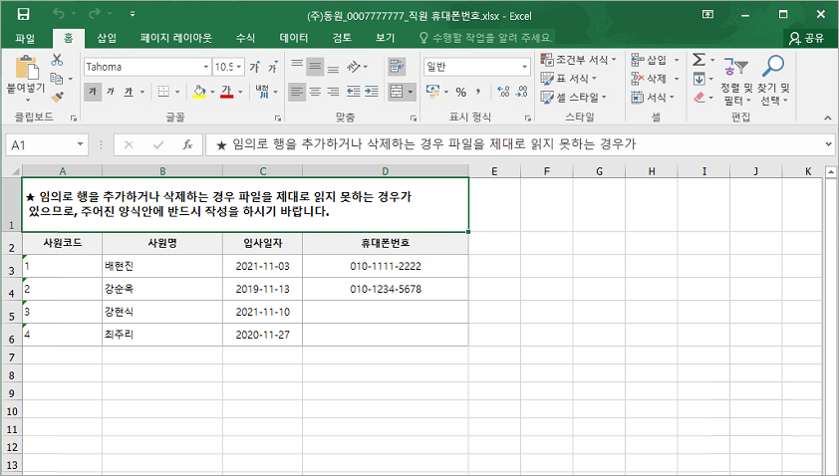The height and width of the screenshot is (476, 839).
Task: Toggle underline 가 formatting button
Action: click(128, 92)
